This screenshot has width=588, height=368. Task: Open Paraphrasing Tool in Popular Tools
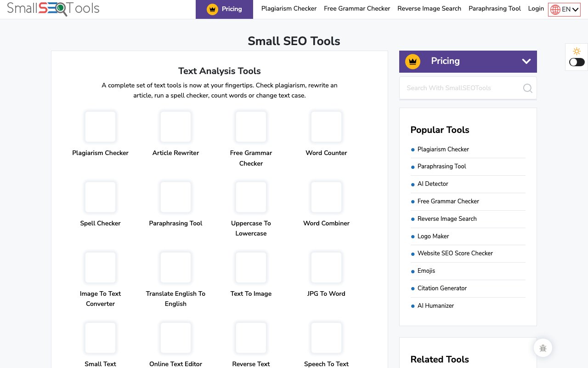click(x=441, y=167)
